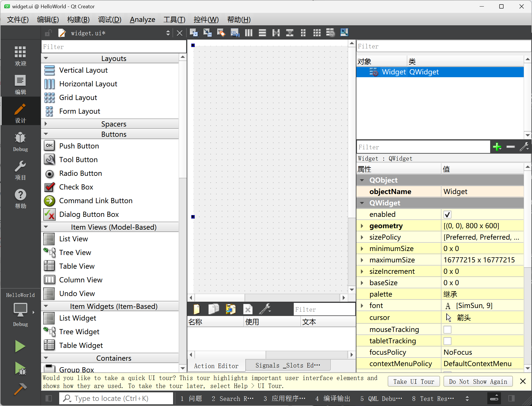The width and height of the screenshot is (532, 406).
Task: Run the project with green play button
Action: pyautogui.click(x=20, y=346)
